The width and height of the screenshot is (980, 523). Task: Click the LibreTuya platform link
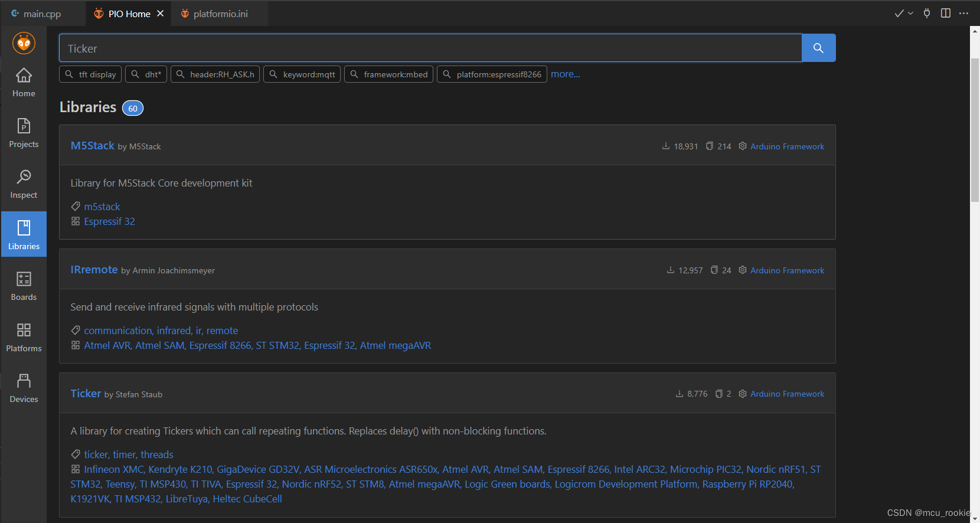pyautogui.click(x=187, y=499)
